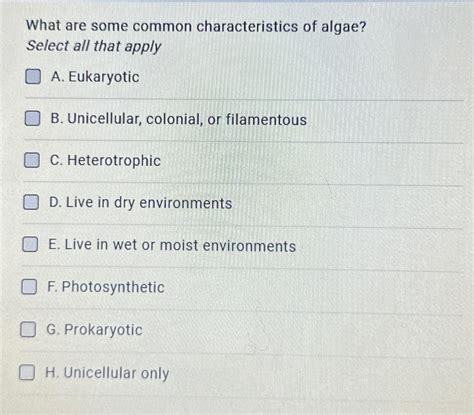Toggle the C. Heterotrophic checkbox
474x415 pixels.
pos(32,160)
